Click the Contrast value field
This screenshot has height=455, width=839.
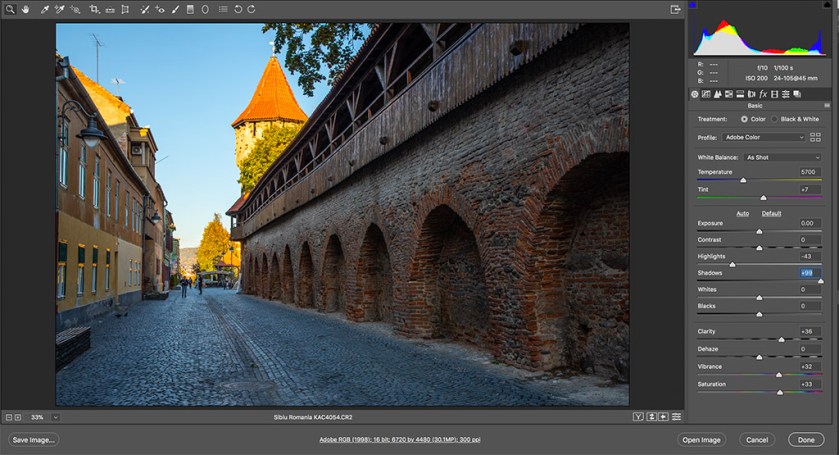pos(810,240)
